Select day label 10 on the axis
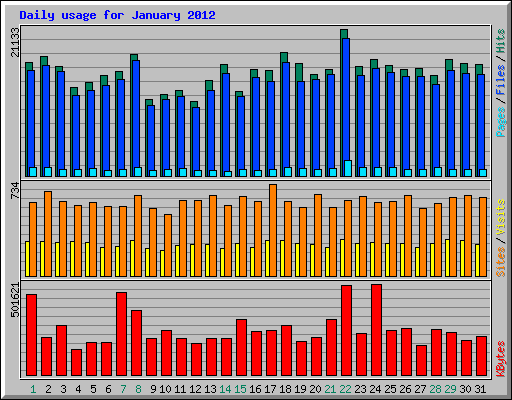Image resolution: width=512 pixels, height=400 pixels. (x=165, y=389)
